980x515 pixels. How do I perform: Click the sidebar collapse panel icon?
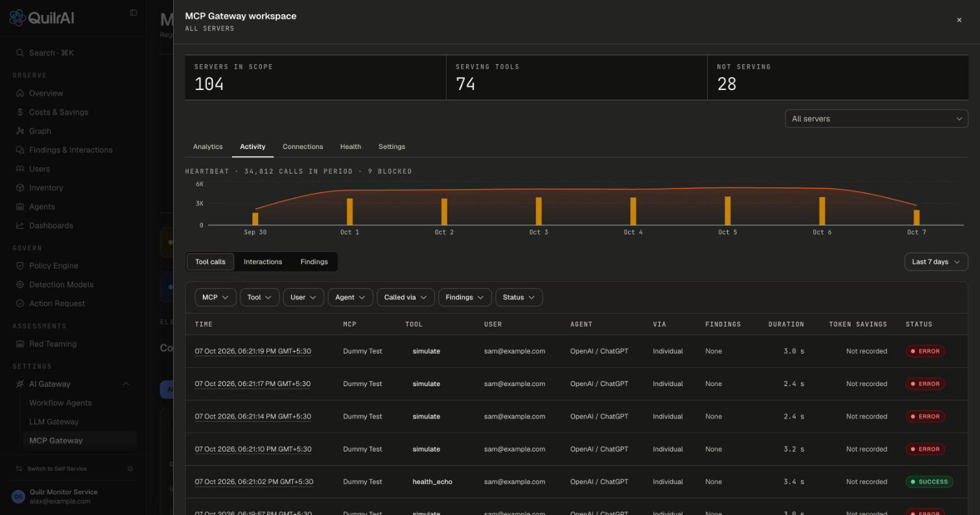click(134, 12)
